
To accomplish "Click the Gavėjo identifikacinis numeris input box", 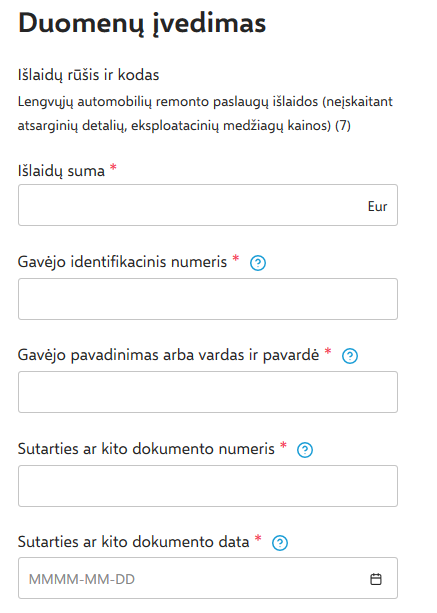I will point(208,299).
